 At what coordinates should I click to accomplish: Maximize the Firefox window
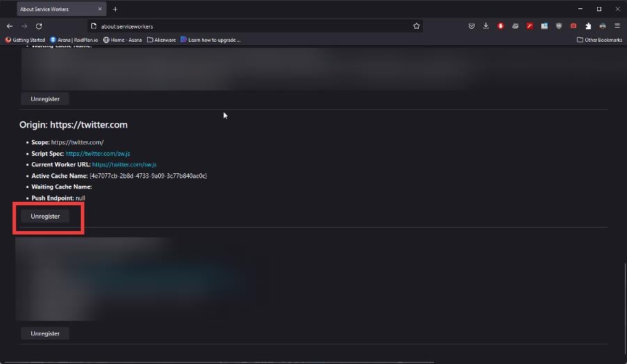599,9
